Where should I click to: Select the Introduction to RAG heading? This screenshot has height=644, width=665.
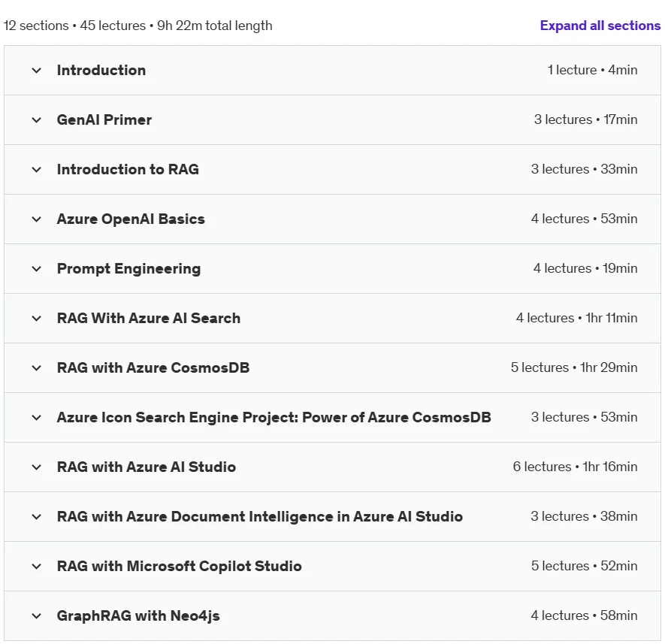[x=128, y=169]
